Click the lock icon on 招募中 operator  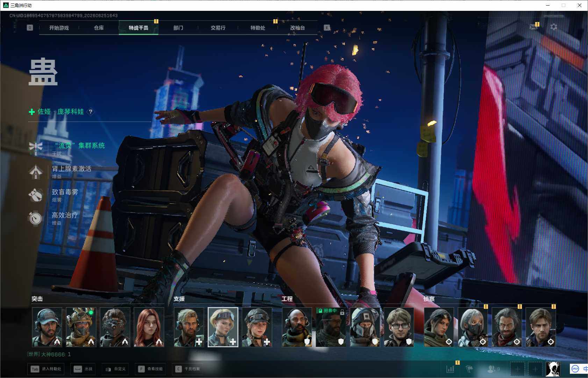point(342,312)
